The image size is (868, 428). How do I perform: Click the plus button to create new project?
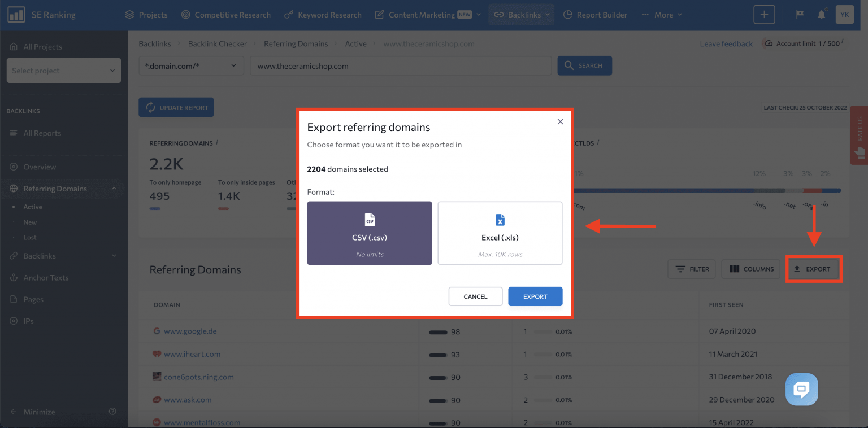tap(764, 14)
